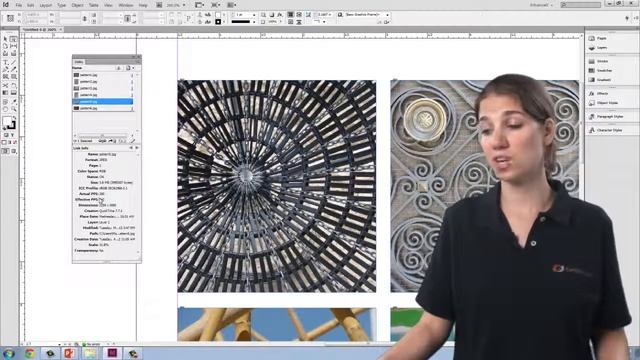640x360 pixels.
Task: Click the stroke swatch in control panel
Action: pyautogui.click(x=218, y=22)
